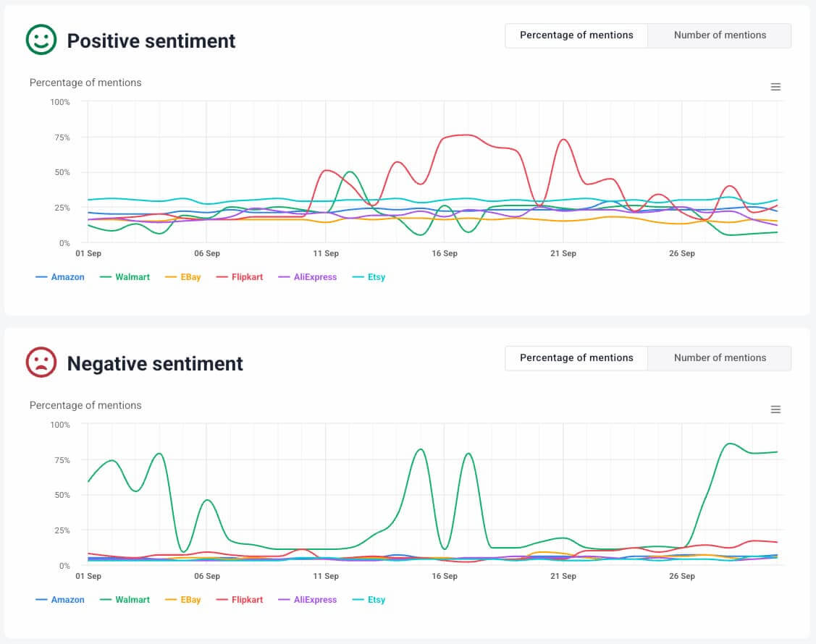
Task: Select Percentage of mentions in Negative sentiment
Action: pyautogui.click(x=576, y=357)
